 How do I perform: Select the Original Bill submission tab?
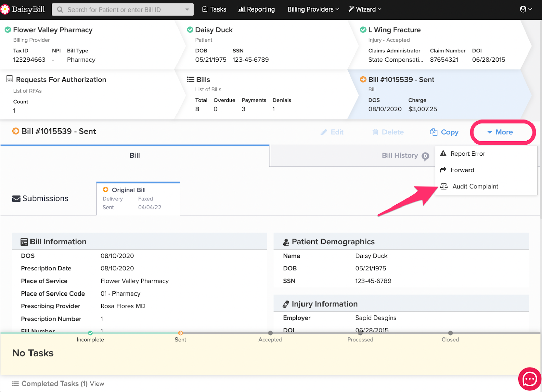pos(138,198)
